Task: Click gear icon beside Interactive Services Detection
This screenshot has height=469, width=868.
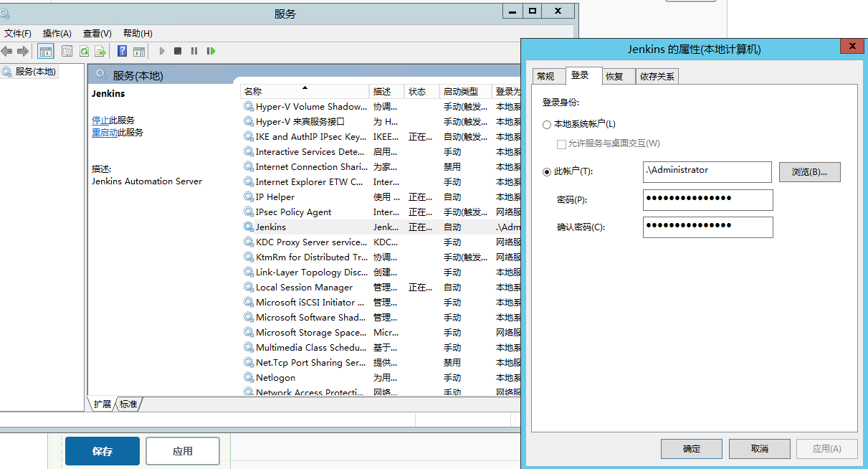Action: click(249, 151)
